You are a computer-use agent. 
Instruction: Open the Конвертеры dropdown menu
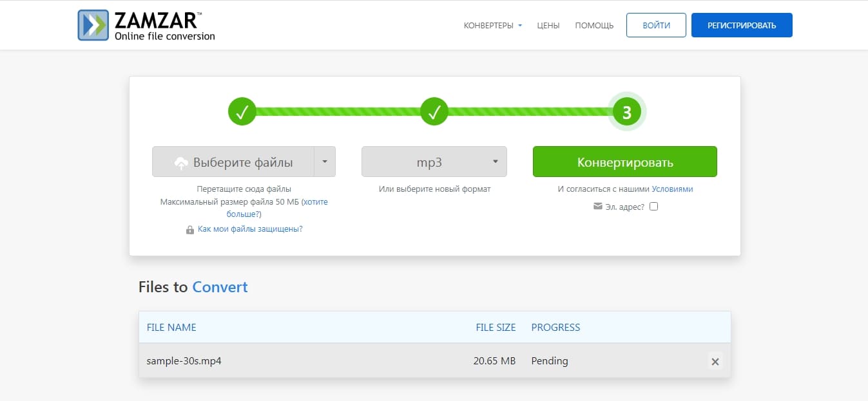(492, 26)
